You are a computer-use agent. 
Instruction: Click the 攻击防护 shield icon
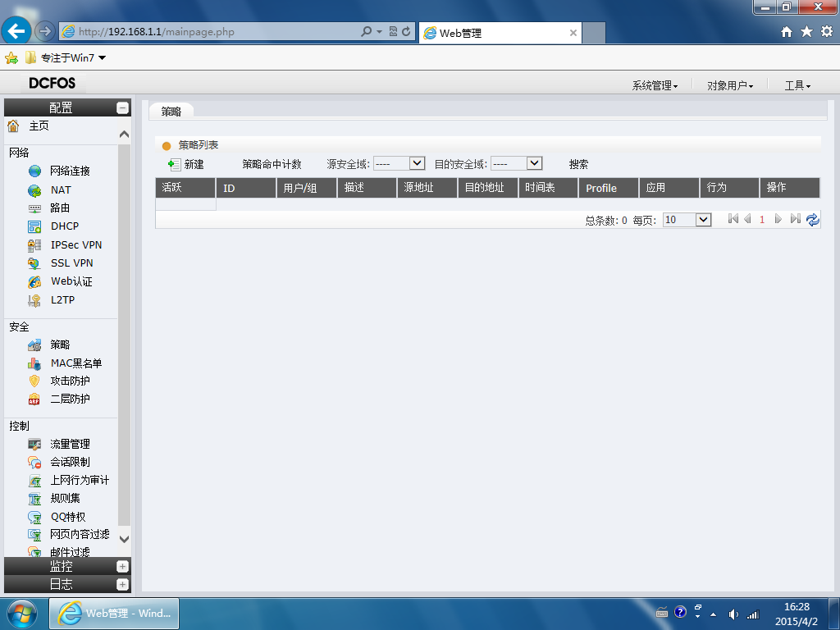tap(34, 381)
